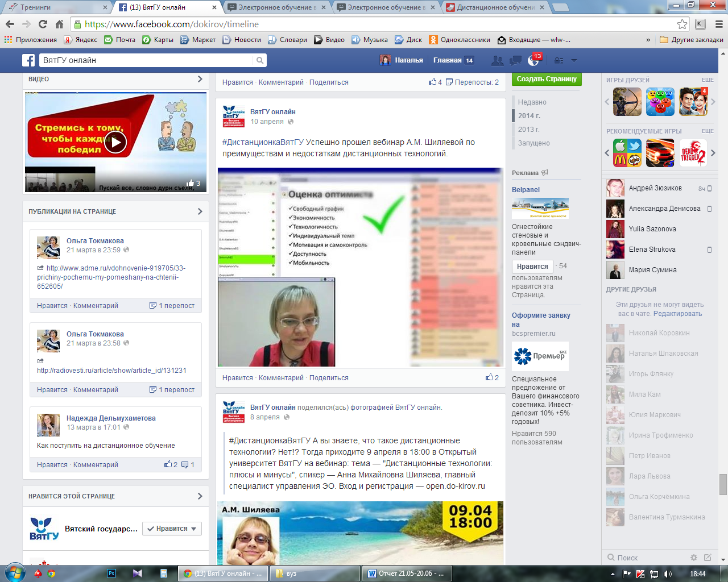Open chat with Elena Strukova

(x=659, y=250)
